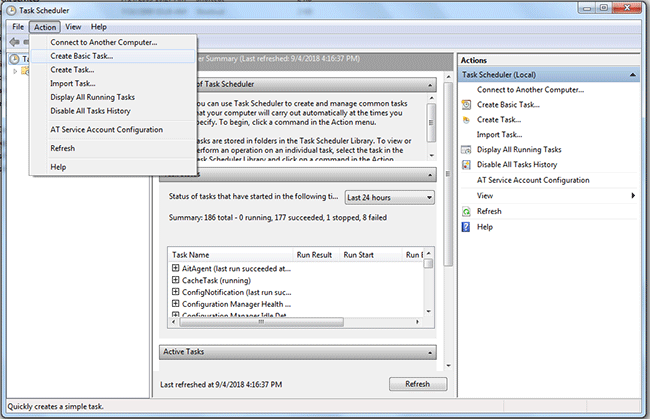Open the View menu in menu bar

tap(73, 26)
